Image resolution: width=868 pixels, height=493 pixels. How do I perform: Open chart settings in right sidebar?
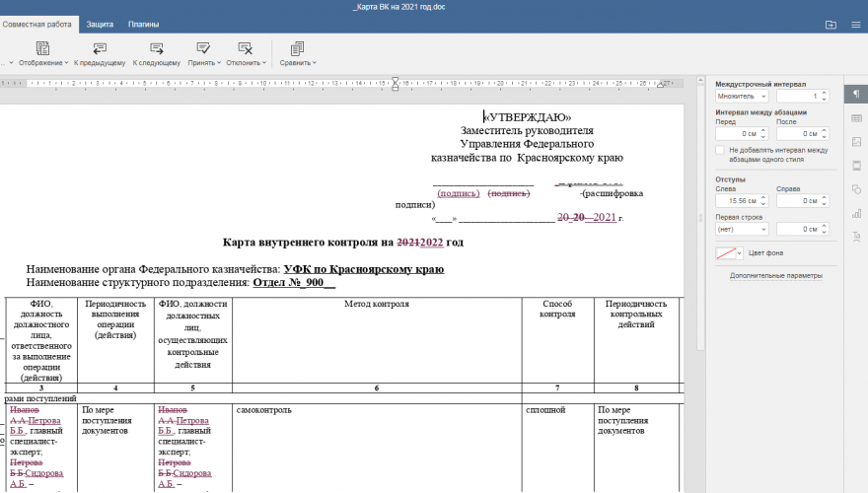pos(855,213)
